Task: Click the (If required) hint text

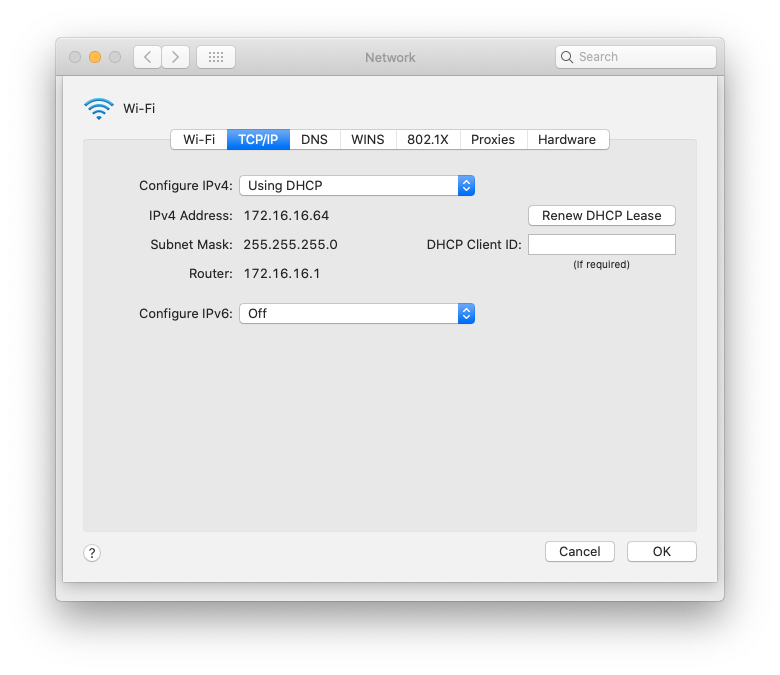Action: click(601, 265)
